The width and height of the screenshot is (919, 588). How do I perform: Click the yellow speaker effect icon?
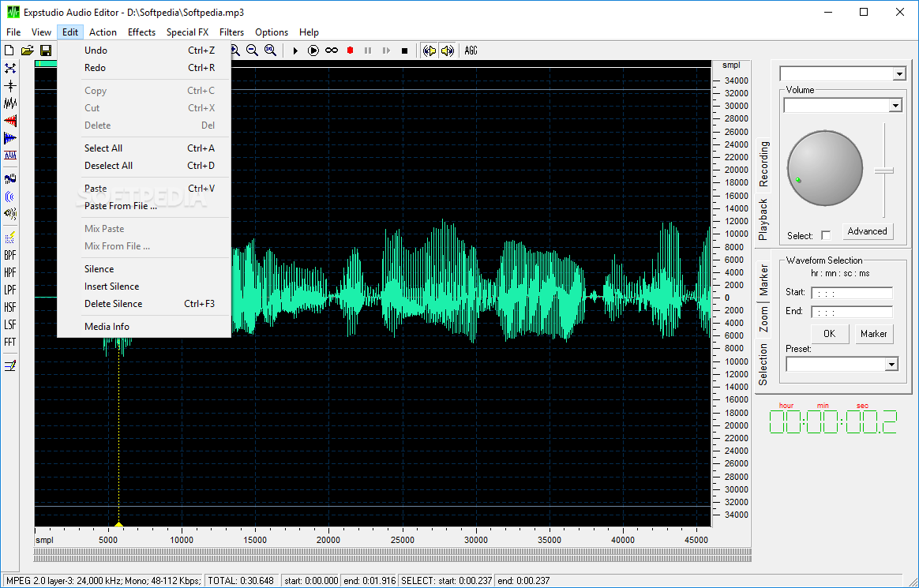[x=10, y=214]
